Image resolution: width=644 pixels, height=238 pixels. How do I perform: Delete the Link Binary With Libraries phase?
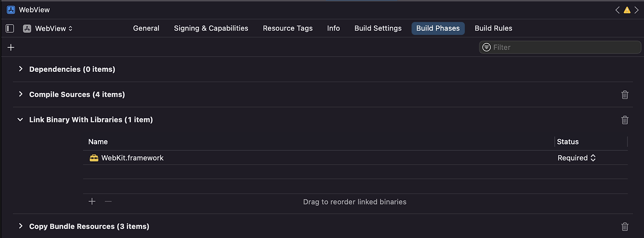pos(625,120)
